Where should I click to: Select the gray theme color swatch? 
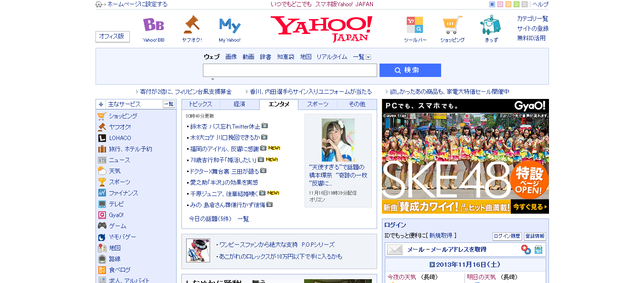click(x=525, y=4)
